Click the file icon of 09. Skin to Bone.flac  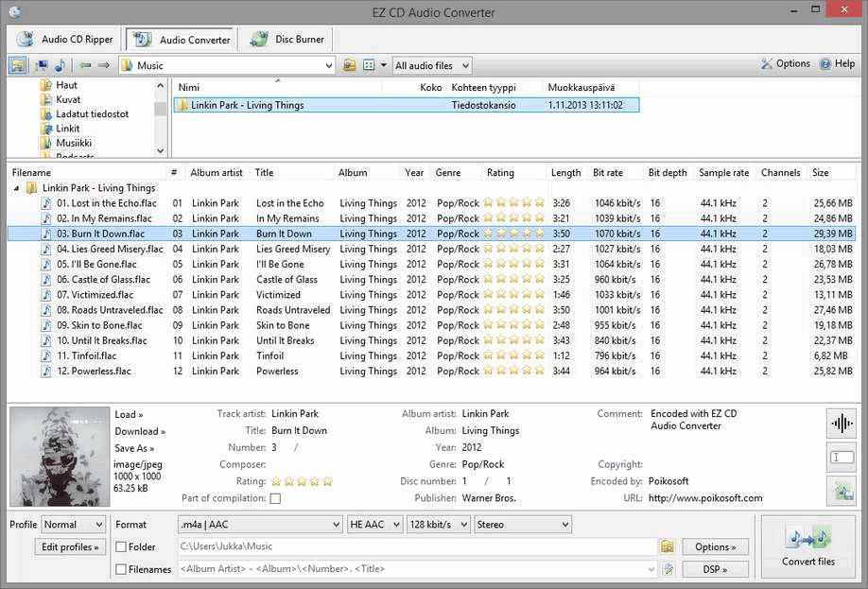point(46,325)
